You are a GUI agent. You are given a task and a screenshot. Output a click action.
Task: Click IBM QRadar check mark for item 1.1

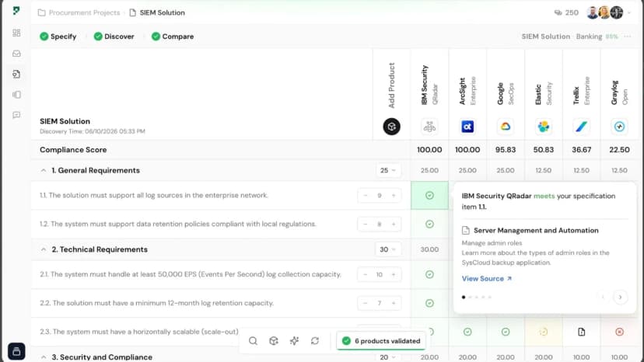(429, 195)
